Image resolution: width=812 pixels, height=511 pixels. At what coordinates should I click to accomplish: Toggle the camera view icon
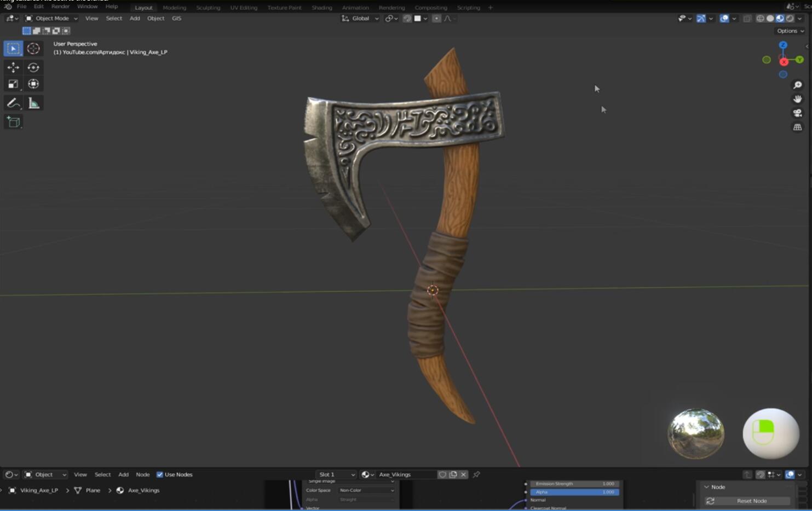pos(798,113)
